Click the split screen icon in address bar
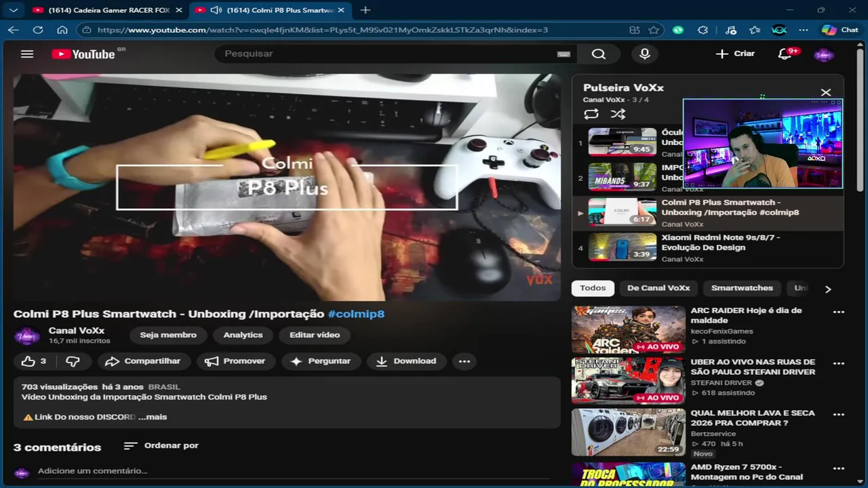Screen dimensions: 868x488 [x=634, y=30]
